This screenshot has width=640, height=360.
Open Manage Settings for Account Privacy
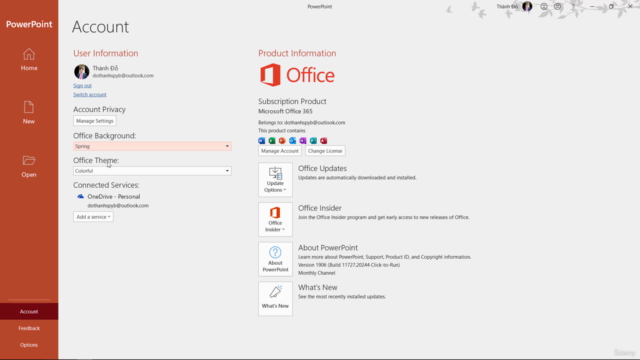pos(95,121)
